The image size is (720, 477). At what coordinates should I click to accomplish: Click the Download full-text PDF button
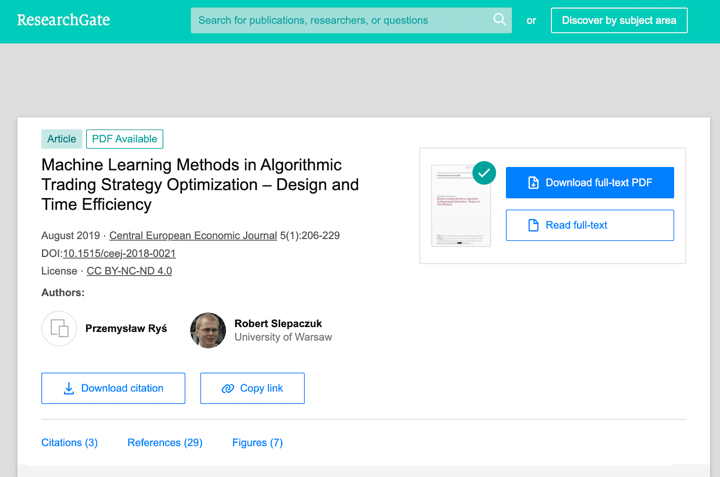[x=590, y=182]
